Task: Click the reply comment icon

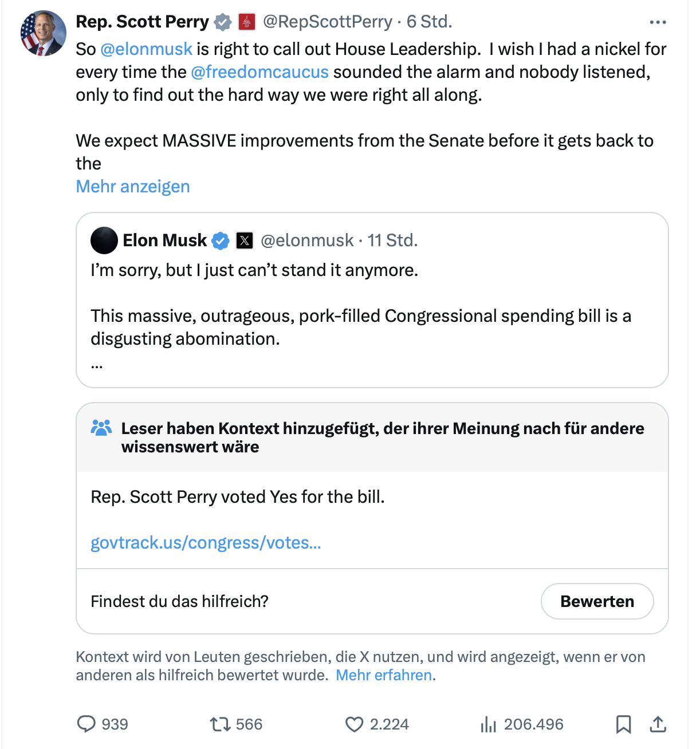Action: (x=86, y=724)
